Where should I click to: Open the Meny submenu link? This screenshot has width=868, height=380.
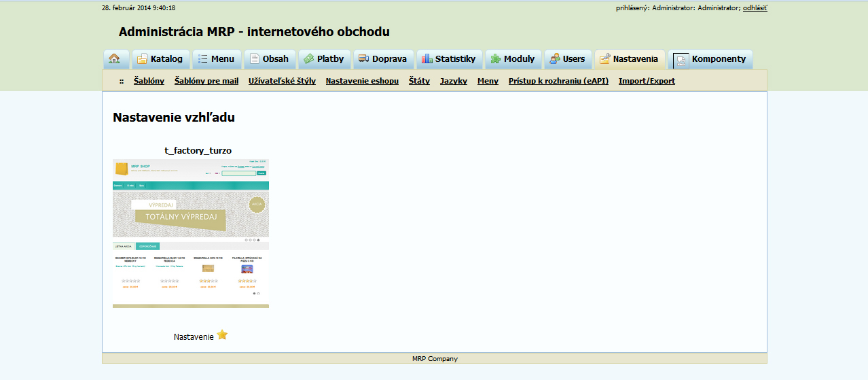coord(488,81)
